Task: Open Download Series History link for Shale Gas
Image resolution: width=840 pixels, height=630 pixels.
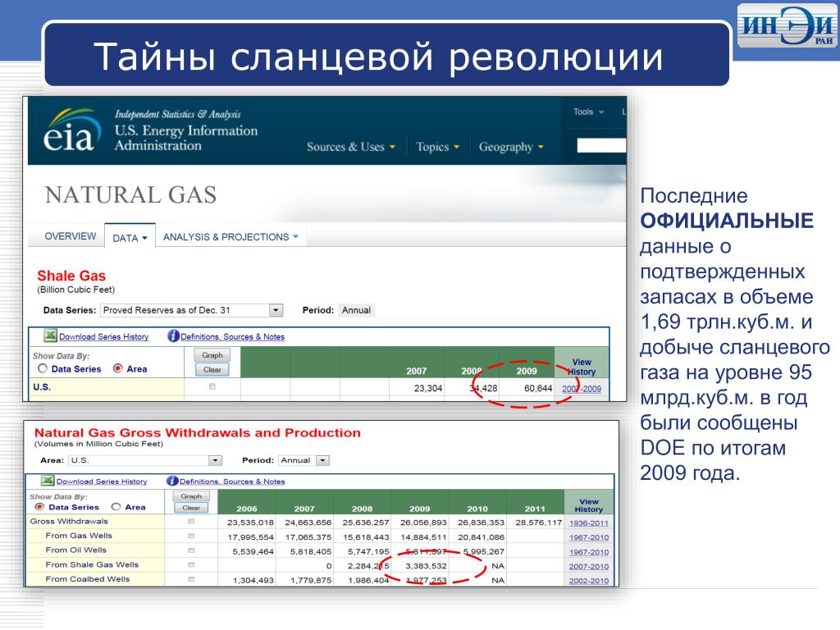Action: [x=103, y=336]
